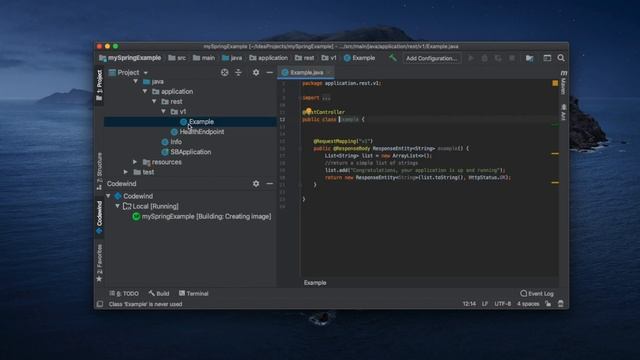
Task: Click the yellow inspection indicator at editor top-right
Action: pos(555,83)
